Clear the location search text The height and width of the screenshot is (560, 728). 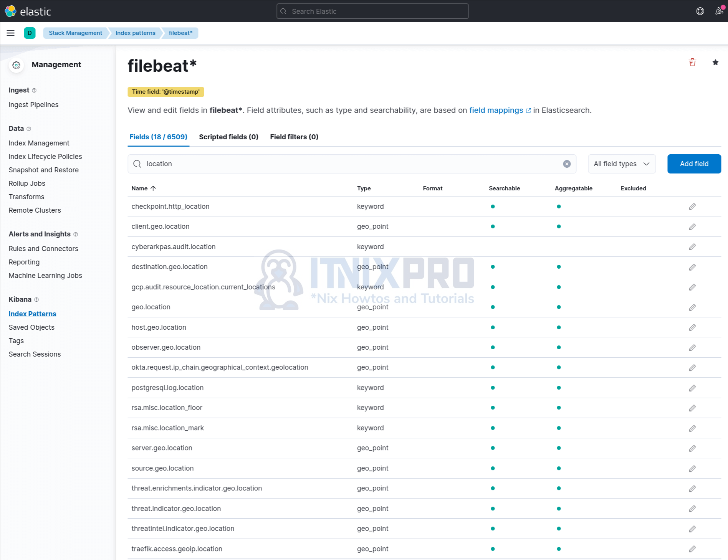pyautogui.click(x=567, y=164)
